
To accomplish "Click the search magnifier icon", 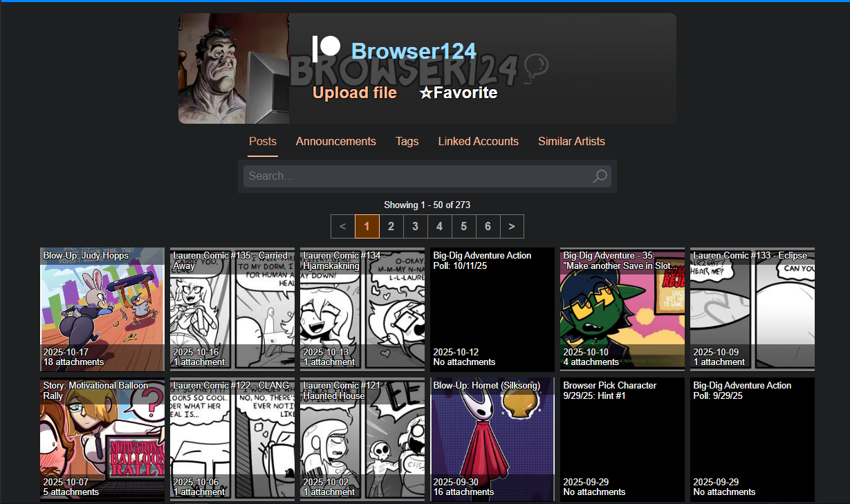I will (x=600, y=176).
